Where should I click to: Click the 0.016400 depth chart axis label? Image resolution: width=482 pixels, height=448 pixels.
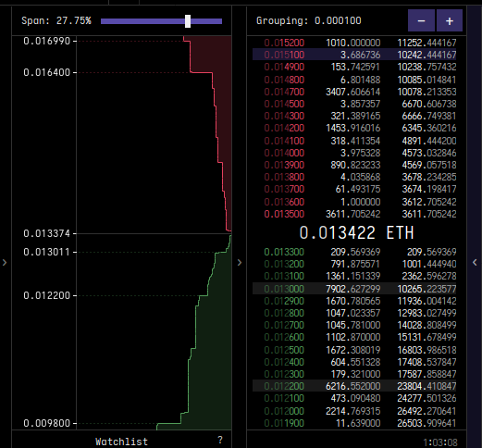(47, 72)
